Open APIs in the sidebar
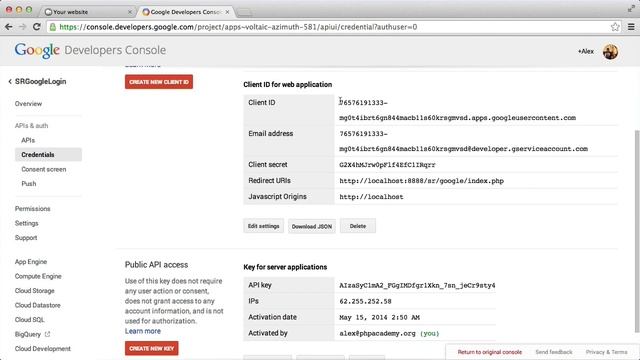Screen dimensions: 640x360 click(x=28, y=140)
